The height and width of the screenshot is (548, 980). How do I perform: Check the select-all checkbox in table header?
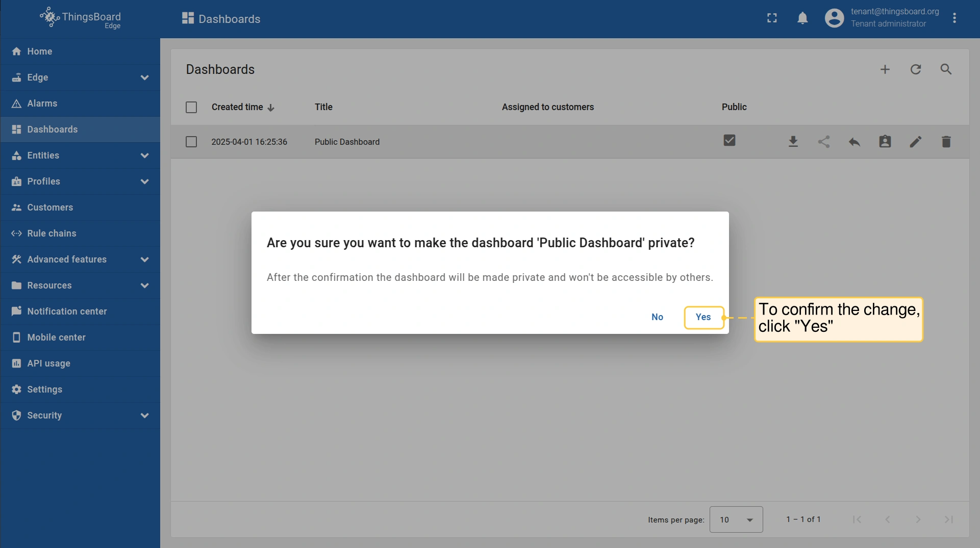pyautogui.click(x=191, y=107)
